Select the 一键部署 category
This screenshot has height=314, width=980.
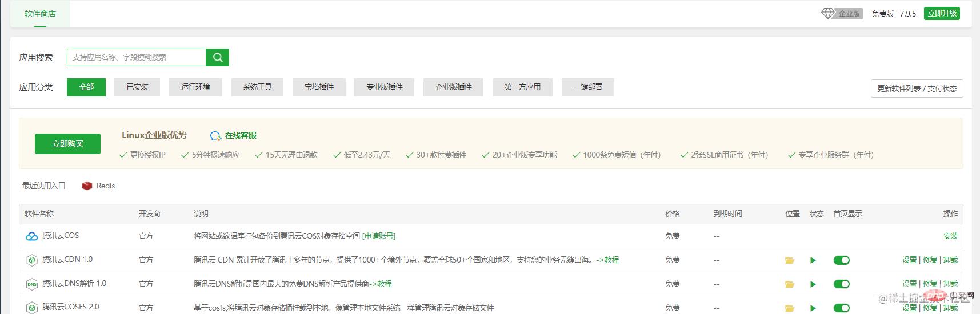point(587,87)
